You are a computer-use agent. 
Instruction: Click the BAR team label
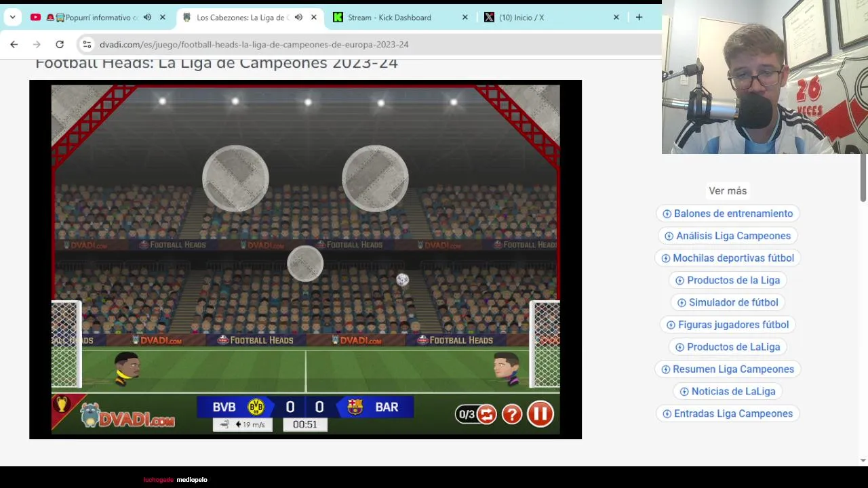coord(387,407)
